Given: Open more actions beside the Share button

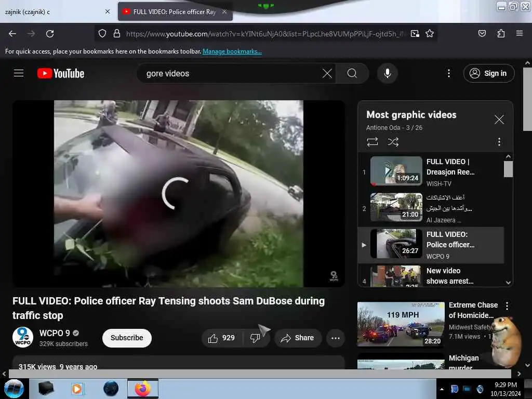Looking at the screenshot, I should point(335,338).
